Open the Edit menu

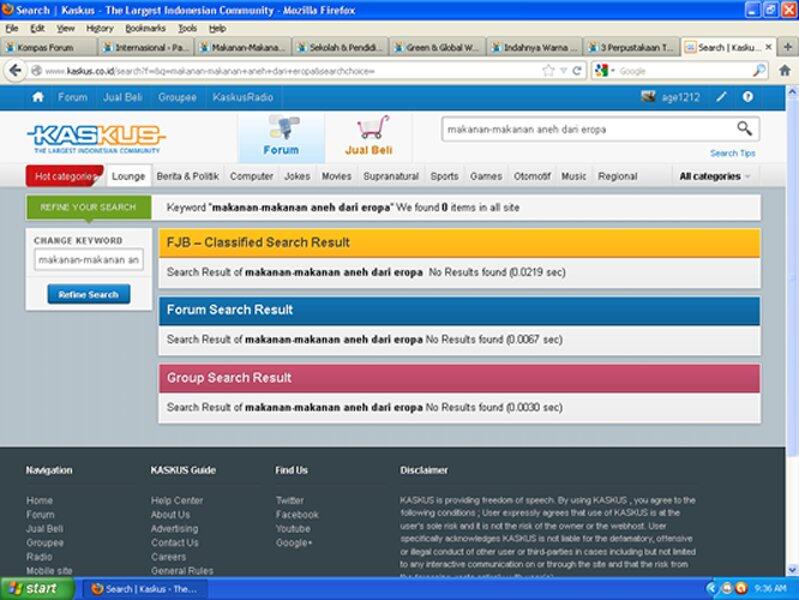tap(37, 28)
